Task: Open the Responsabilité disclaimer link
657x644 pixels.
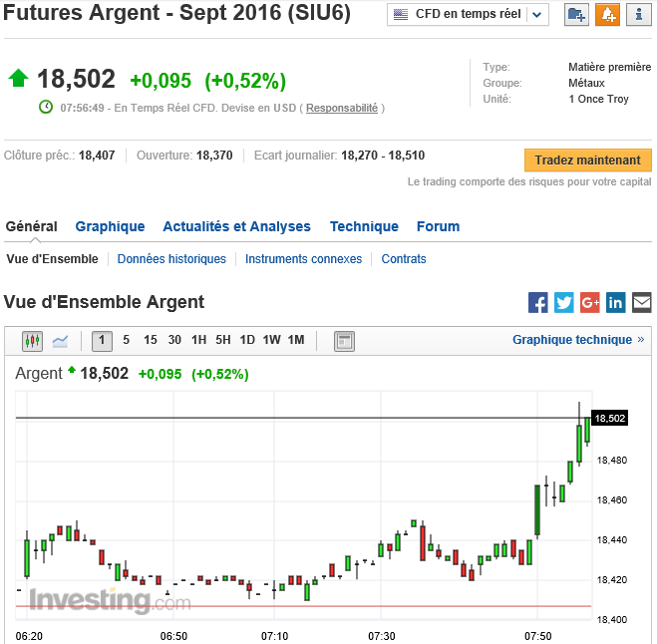Action: tap(342, 108)
